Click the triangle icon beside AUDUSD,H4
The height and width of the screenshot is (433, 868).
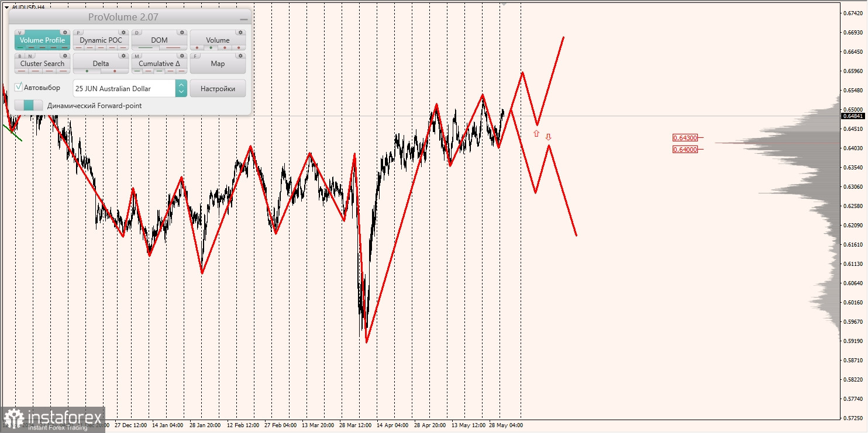6,7
